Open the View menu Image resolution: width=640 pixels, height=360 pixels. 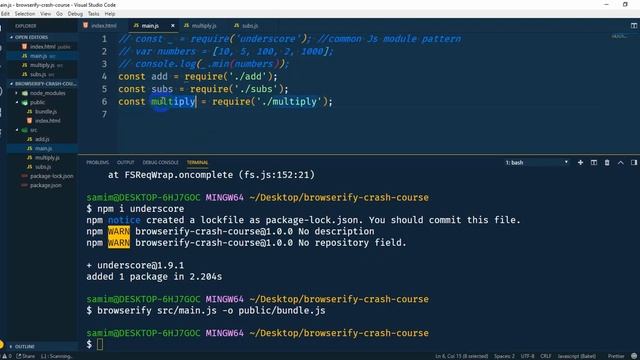click(45, 14)
